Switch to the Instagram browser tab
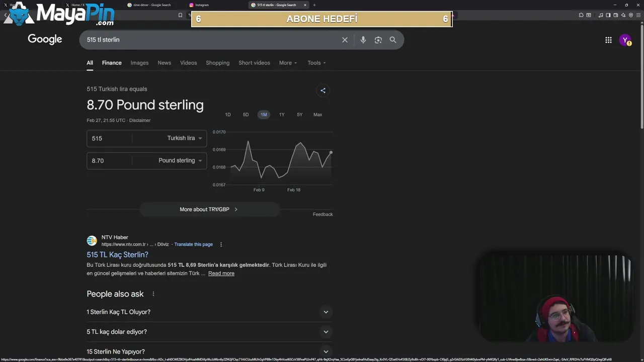The image size is (644, 362). [216, 5]
